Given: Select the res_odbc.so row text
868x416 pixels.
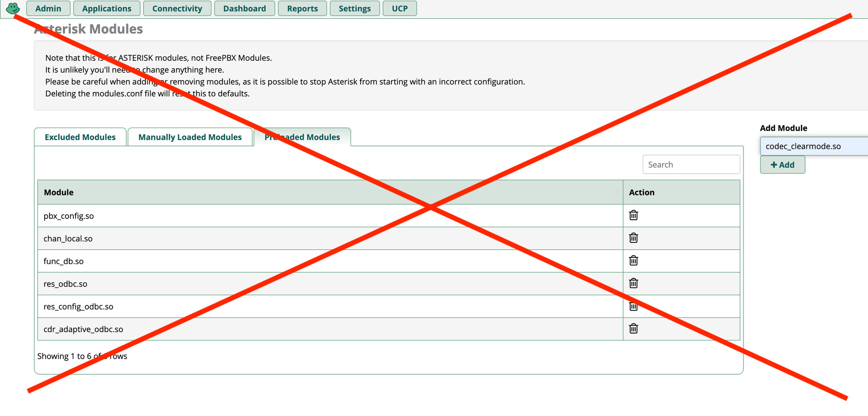Looking at the screenshot, I should tap(65, 284).
